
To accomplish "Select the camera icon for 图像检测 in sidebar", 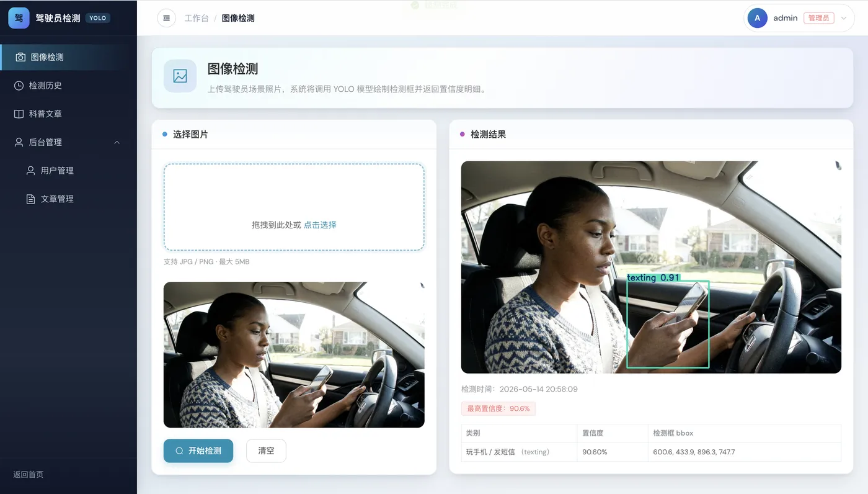I will click(20, 57).
